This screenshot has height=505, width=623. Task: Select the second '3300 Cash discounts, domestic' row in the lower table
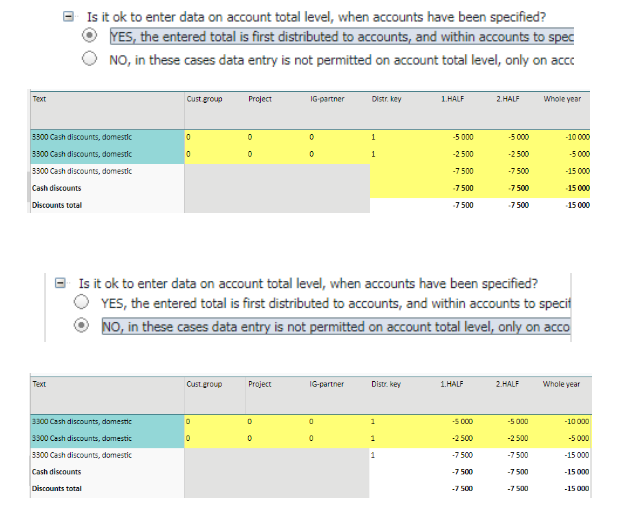click(107, 439)
